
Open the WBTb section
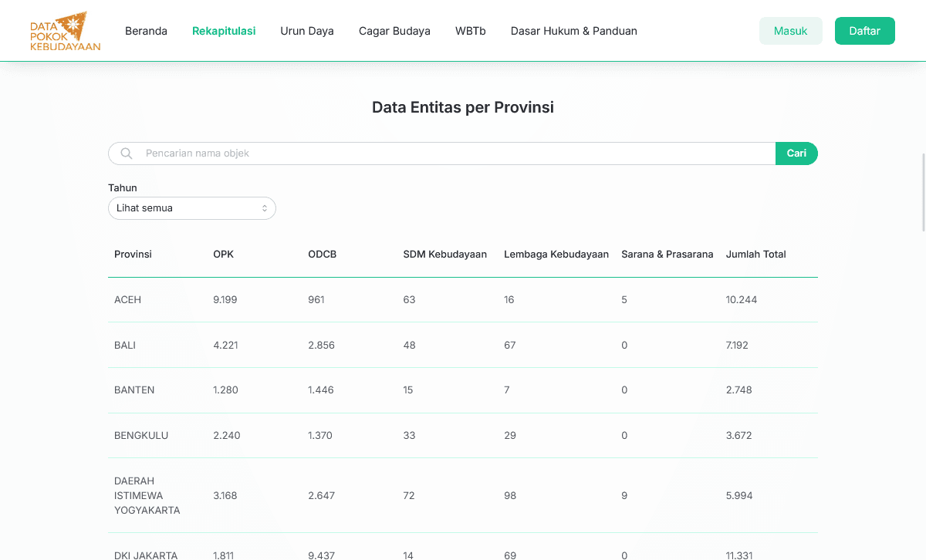click(470, 31)
